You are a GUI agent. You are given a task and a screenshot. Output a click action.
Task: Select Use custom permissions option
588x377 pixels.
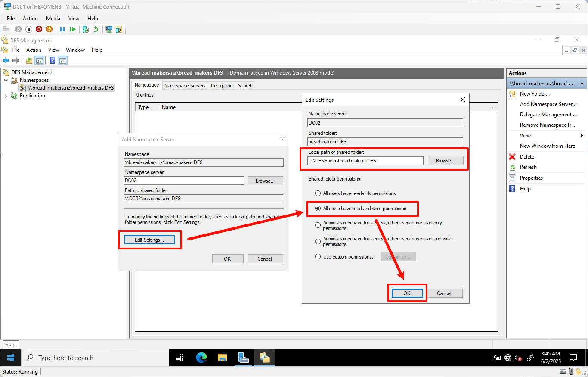click(x=318, y=257)
